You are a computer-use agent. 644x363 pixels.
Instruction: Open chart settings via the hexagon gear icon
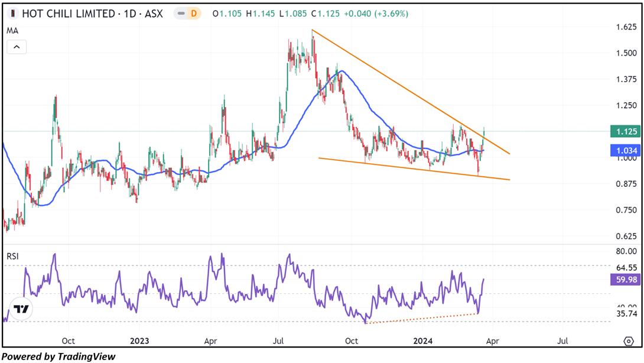[629, 341]
